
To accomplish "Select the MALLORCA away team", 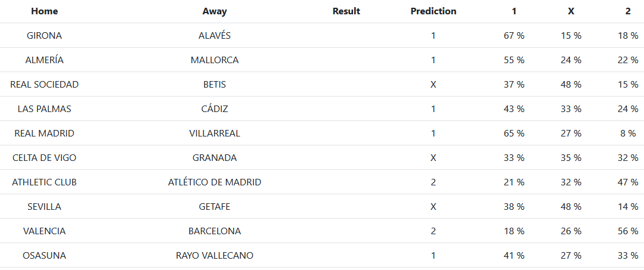I will tap(215, 60).
